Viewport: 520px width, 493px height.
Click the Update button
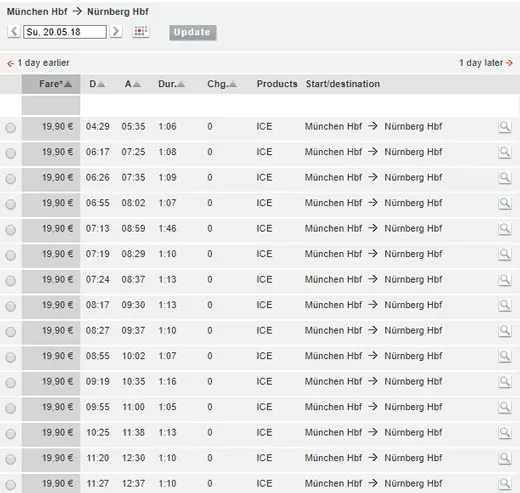193,32
